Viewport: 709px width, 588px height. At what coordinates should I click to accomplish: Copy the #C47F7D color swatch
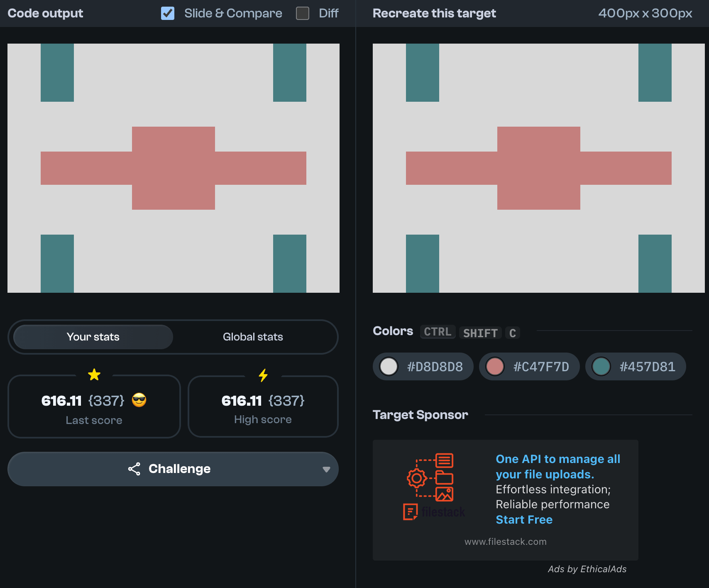point(529,367)
